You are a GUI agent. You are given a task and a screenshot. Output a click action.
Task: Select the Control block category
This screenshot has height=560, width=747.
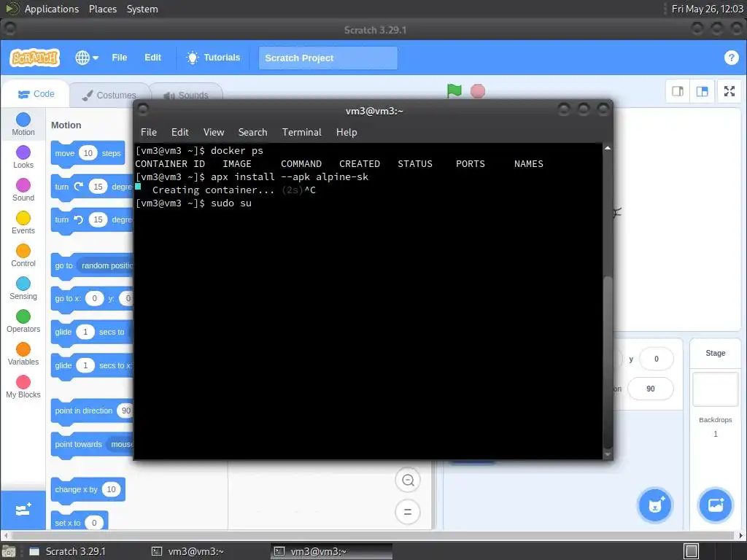coord(23,256)
